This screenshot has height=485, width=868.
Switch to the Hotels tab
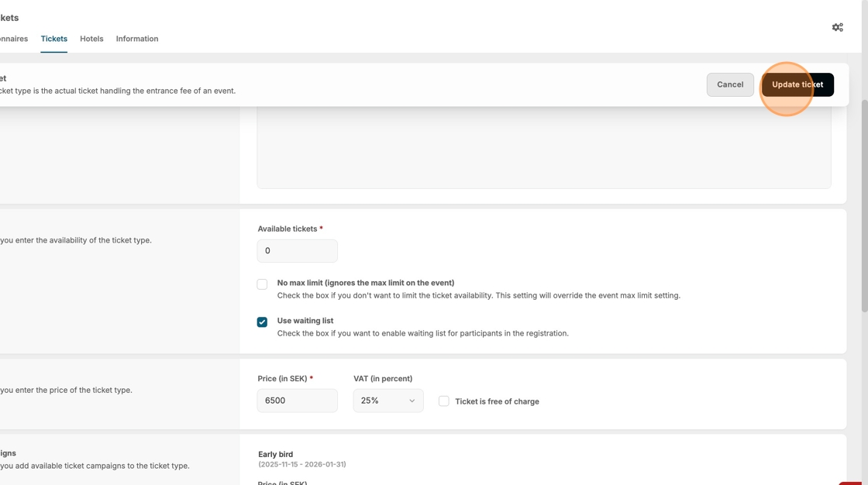click(x=91, y=39)
